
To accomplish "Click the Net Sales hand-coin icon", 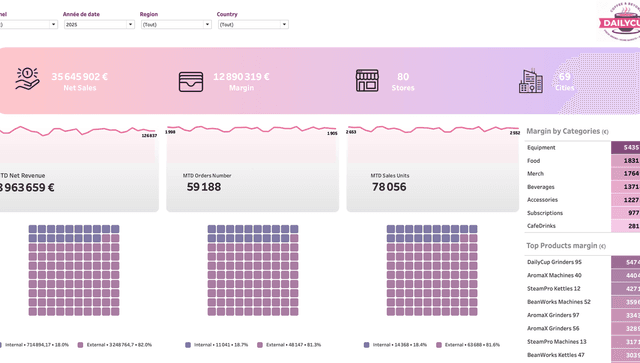I will coord(27,79).
